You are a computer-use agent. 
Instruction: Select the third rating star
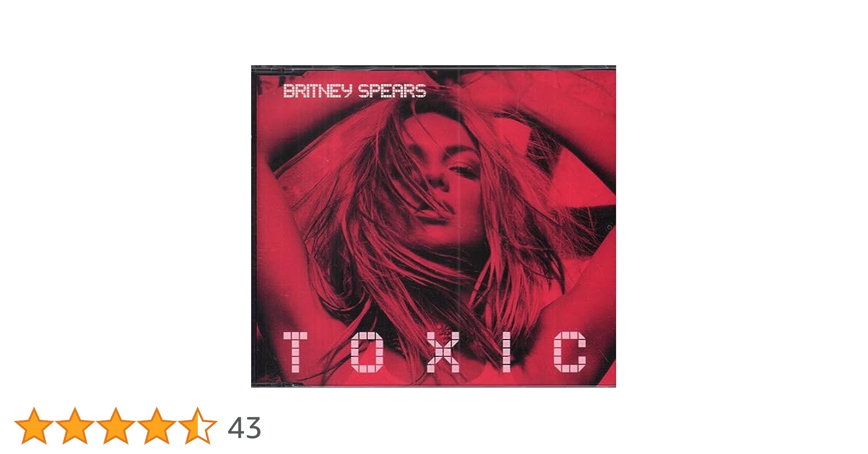[116, 426]
